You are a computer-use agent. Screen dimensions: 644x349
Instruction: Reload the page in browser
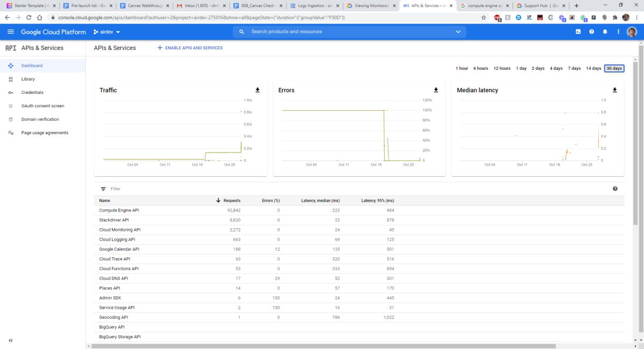[x=28, y=17]
